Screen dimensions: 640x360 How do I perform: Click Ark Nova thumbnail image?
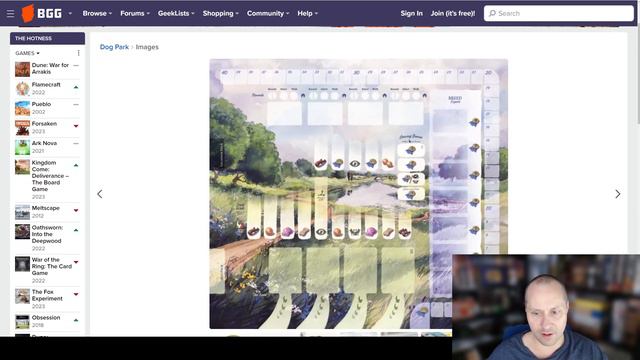pyautogui.click(x=22, y=147)
